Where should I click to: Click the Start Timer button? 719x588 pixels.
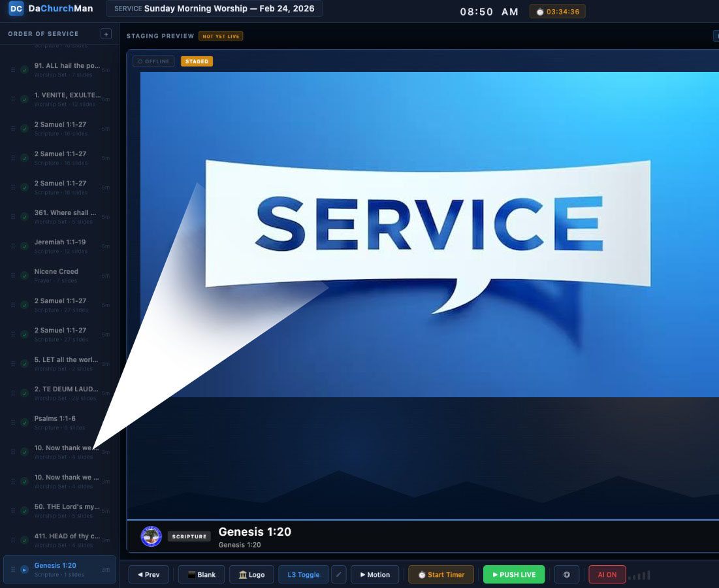[441, 574]
